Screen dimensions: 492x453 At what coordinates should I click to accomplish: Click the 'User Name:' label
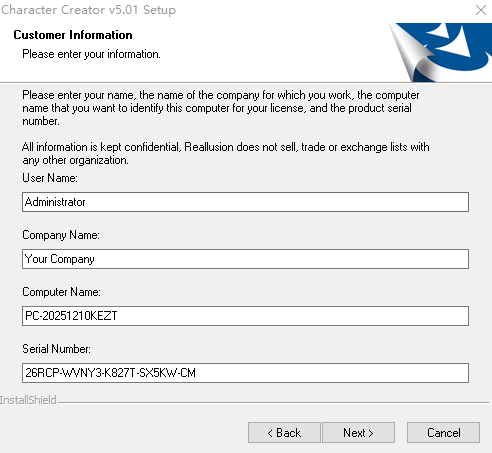click(x=50, y=178)
